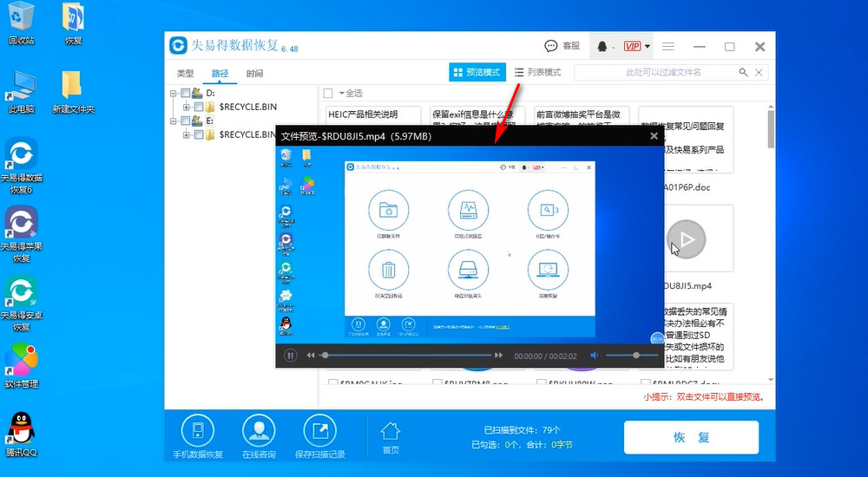Image resolution: width=868 pixels, height=477 pixels.
Task: Open the 恢复 folder on desktop
Action: [73, 23]
